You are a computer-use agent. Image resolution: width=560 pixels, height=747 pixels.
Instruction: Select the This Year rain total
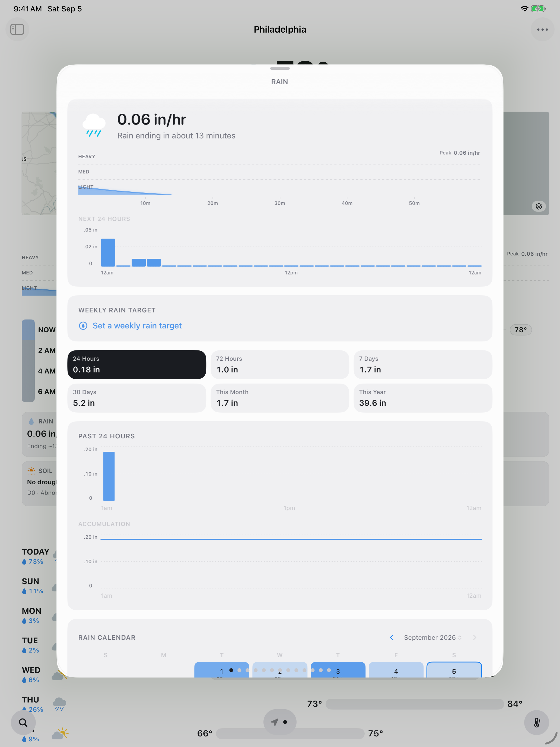[x=423, y=398]
